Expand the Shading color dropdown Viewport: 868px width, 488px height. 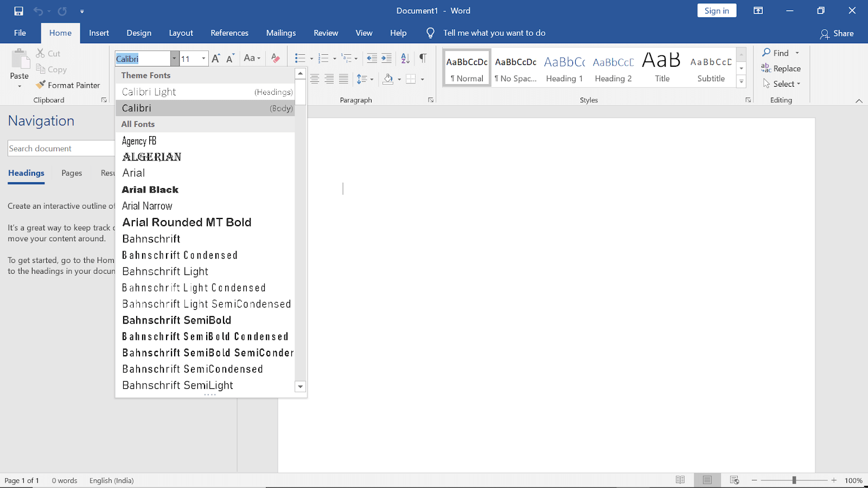coord(399,79)
